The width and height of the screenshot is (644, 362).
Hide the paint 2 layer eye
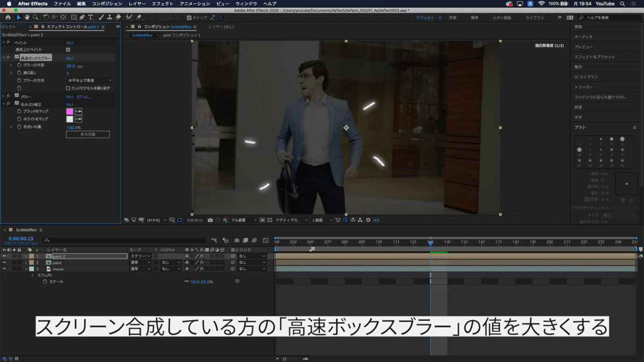coord(4,256)
